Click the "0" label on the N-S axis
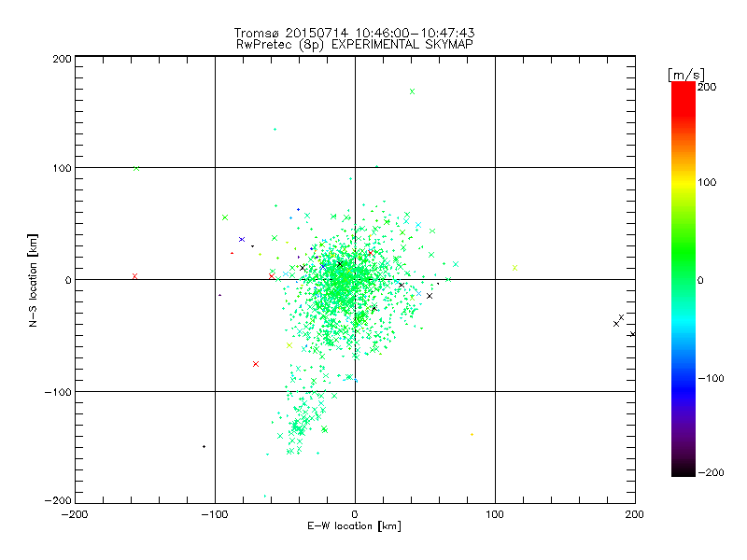This screenshot has height=560, width=747. [68, 281]
